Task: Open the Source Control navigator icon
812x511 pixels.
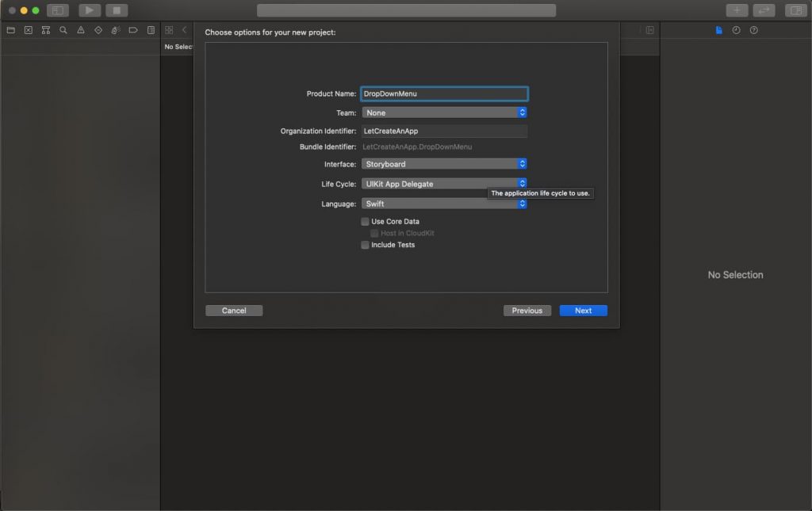Action: [x=29, y=30]
